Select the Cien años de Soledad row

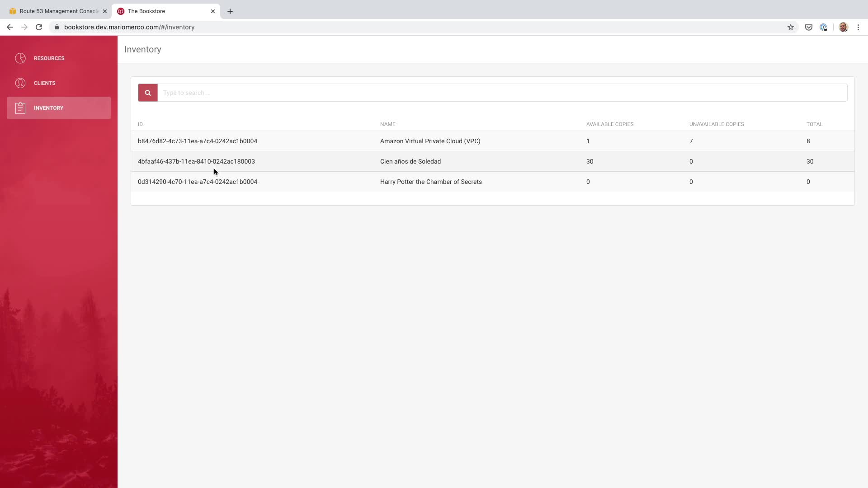[x=410, y=161]
